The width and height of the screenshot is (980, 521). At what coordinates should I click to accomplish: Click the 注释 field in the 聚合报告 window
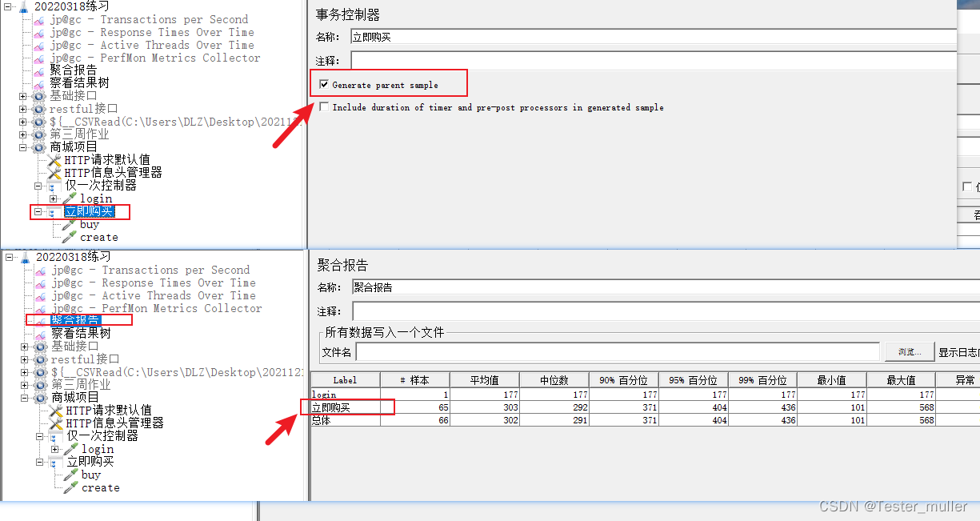pos(666,311)
